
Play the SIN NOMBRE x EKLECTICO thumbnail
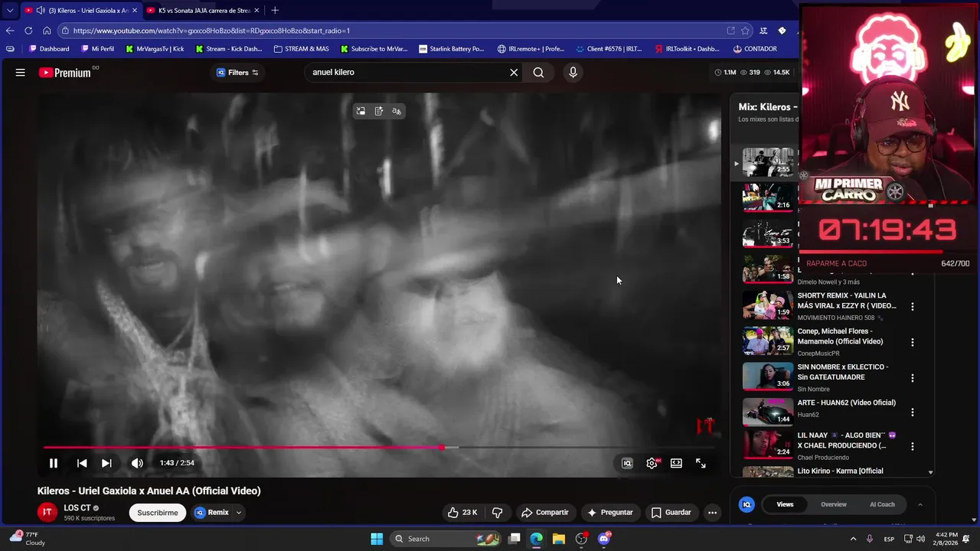(x=768, y=377)
